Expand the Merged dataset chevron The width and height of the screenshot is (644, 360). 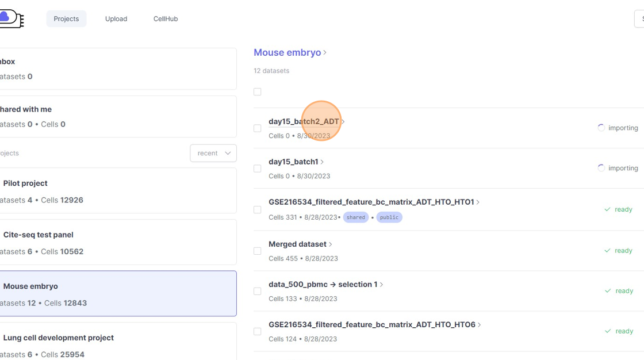tap(331, 244)
